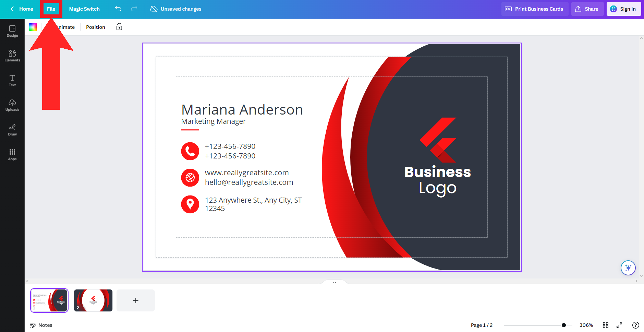The image size is (644, 332).
Task: Select the Marketing Manager title text
Action: [x=214, y=121]
